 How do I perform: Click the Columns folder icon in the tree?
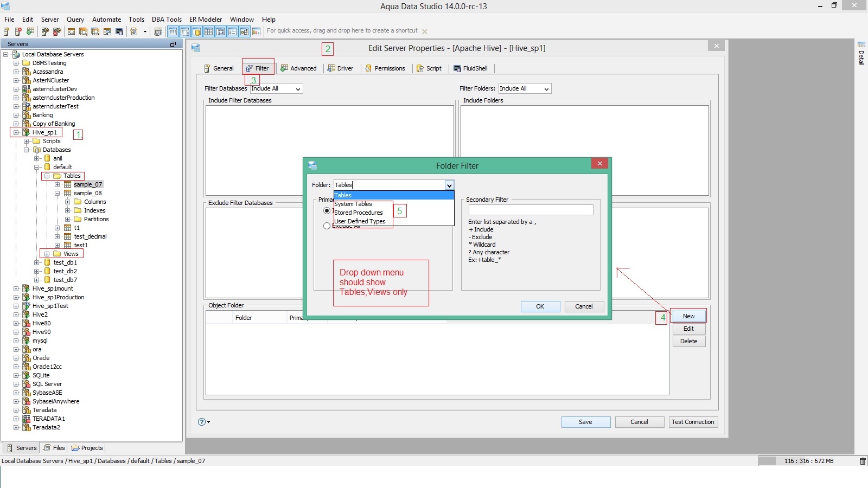78,202
